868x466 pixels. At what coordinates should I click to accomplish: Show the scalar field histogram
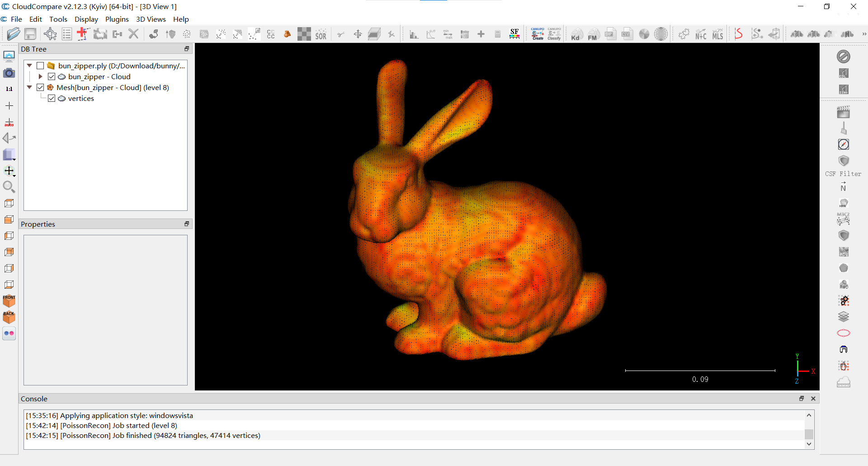(414, 34)
